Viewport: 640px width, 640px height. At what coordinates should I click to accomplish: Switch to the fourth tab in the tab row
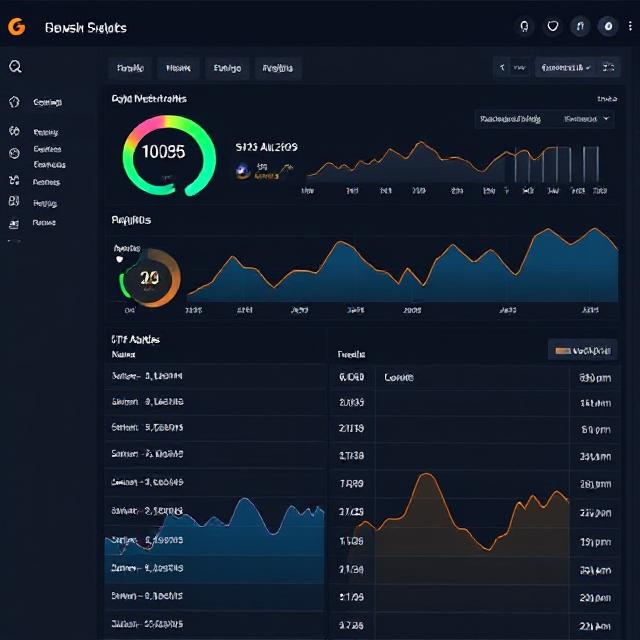click(x=277, y=68)
